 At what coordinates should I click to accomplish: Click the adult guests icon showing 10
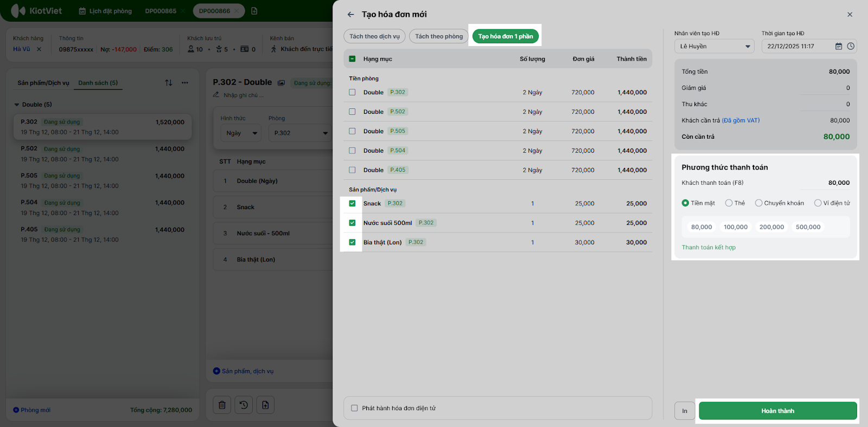[191, 49]
